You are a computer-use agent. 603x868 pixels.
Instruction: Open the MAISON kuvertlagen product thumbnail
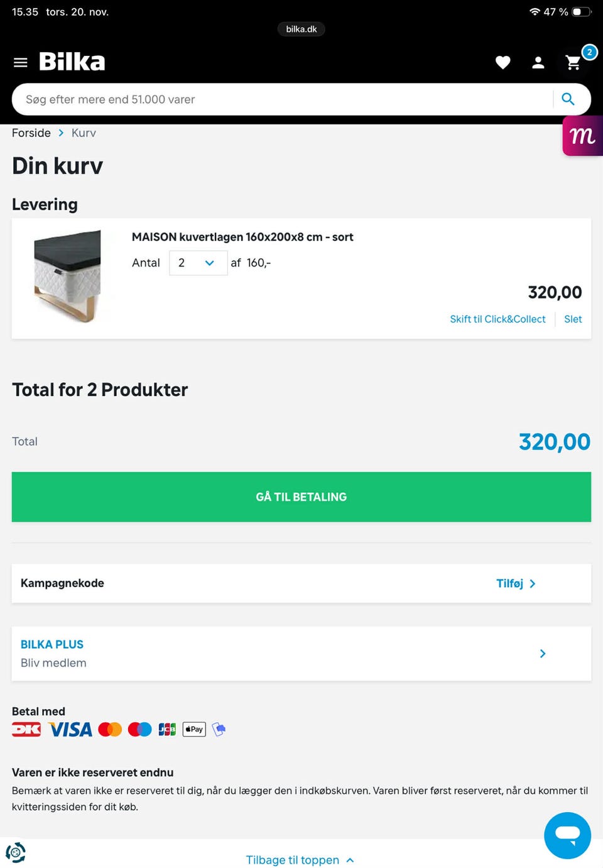click(x=68, y=277)
